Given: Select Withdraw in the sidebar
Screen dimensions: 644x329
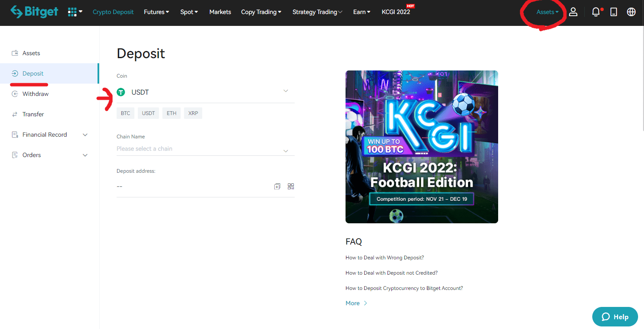Looking at the screenshot, I should pyautogui.click(x=35, y=94).
